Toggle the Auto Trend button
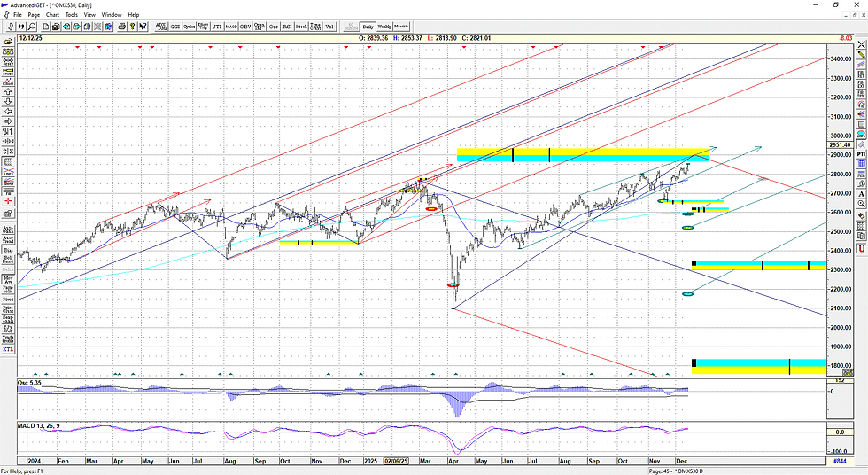The image size is (868, 475). (x=8, y=239)
